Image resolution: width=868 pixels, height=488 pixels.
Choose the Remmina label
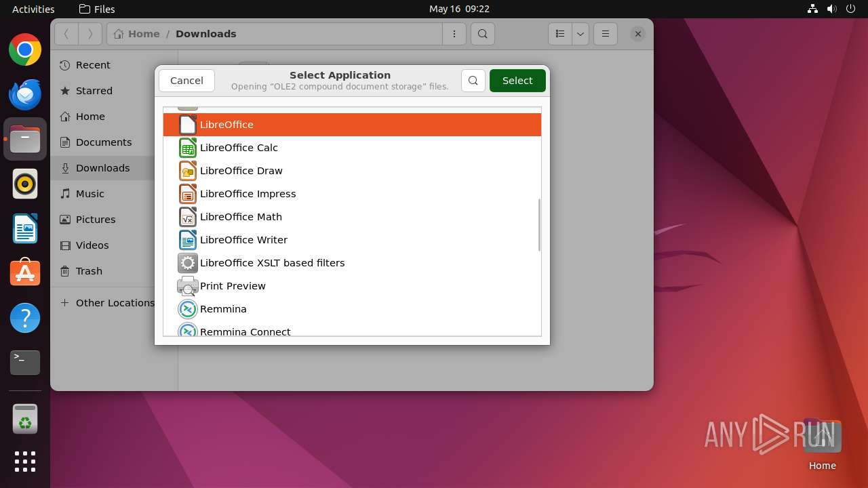click(223, 309)
